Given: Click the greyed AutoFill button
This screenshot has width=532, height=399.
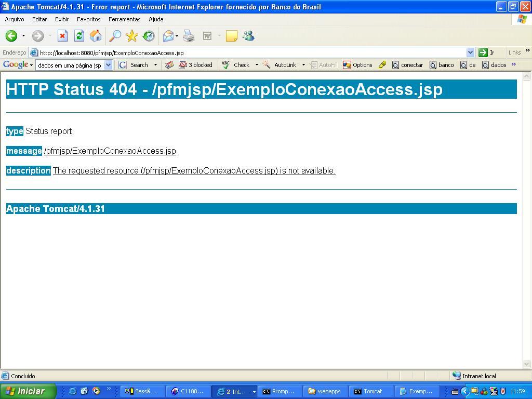Looking at the screenshot, I should (x=324, y=65).
